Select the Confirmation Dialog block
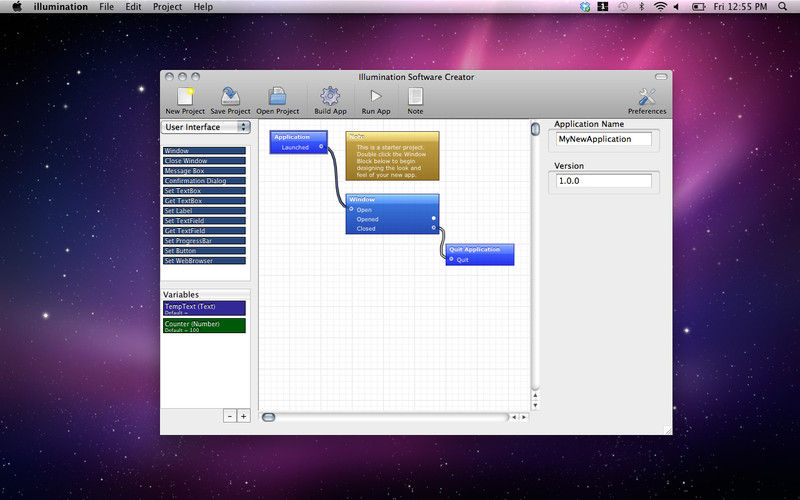 [204, 181]
